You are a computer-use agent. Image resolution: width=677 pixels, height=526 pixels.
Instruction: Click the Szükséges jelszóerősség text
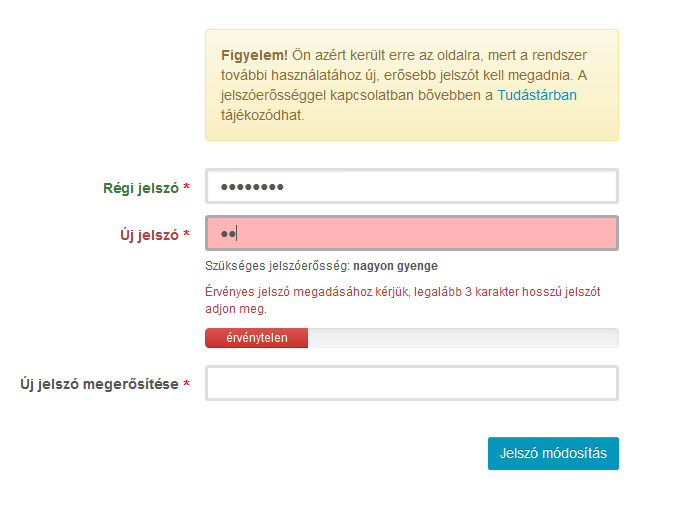click(x=277, y=266)
